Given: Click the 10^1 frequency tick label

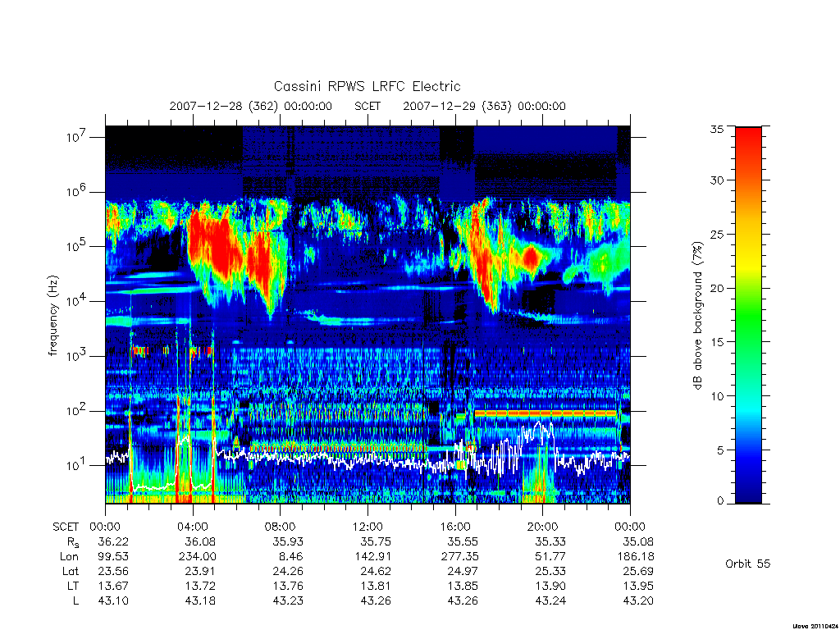Looking at the screenshot, I should click(77, 465).
